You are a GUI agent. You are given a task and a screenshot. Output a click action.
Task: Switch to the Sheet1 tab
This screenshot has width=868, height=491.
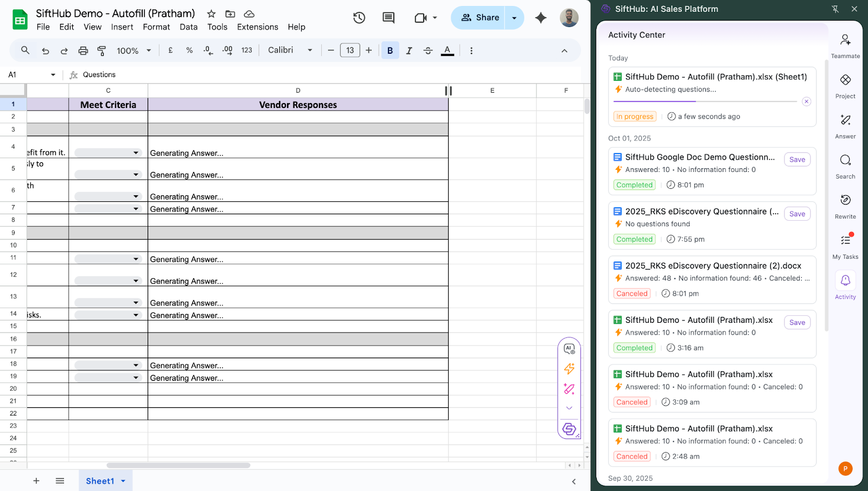(x=100, y=481)
